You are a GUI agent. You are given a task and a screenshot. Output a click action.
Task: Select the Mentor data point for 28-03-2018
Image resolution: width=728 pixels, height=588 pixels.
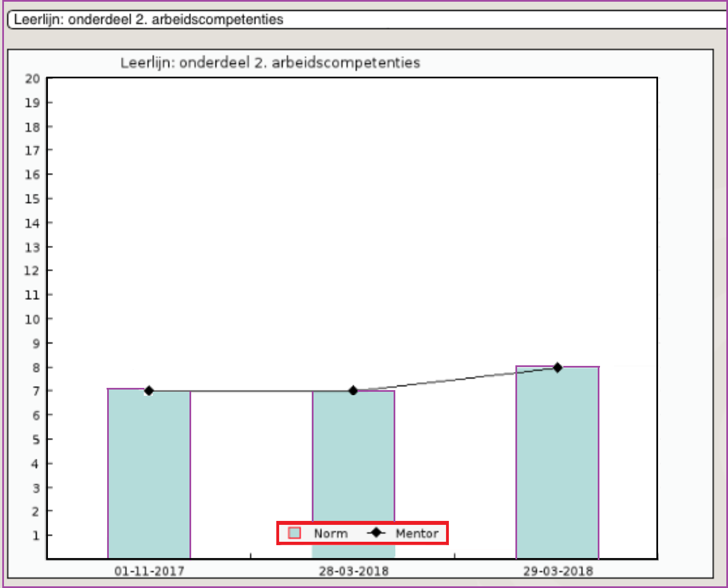tap(353, 391)
